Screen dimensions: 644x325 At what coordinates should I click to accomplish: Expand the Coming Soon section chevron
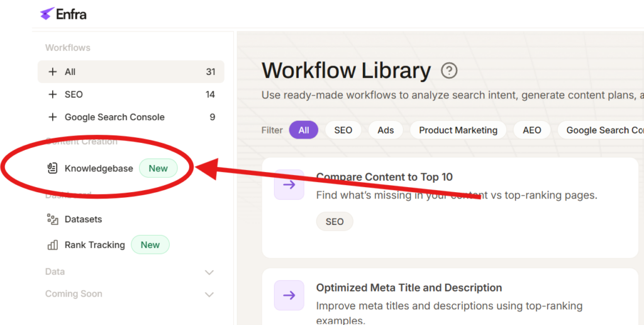point(209,294)
